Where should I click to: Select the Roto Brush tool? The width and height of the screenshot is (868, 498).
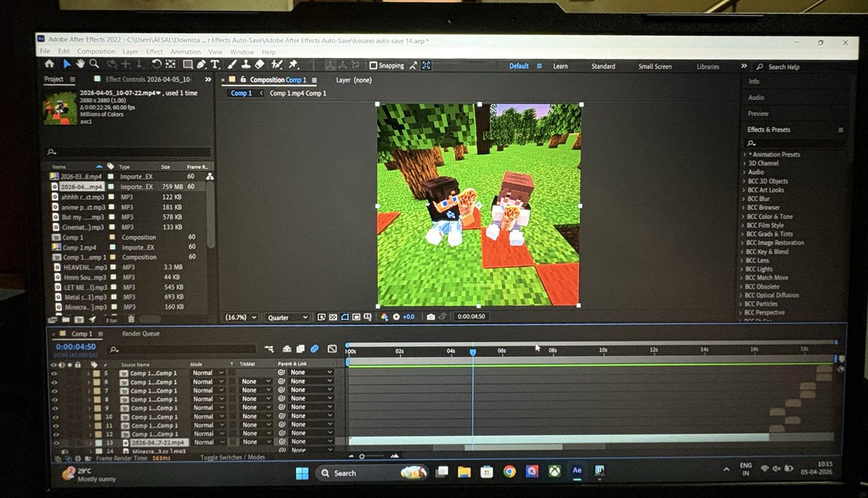click(x=277, y=65)
